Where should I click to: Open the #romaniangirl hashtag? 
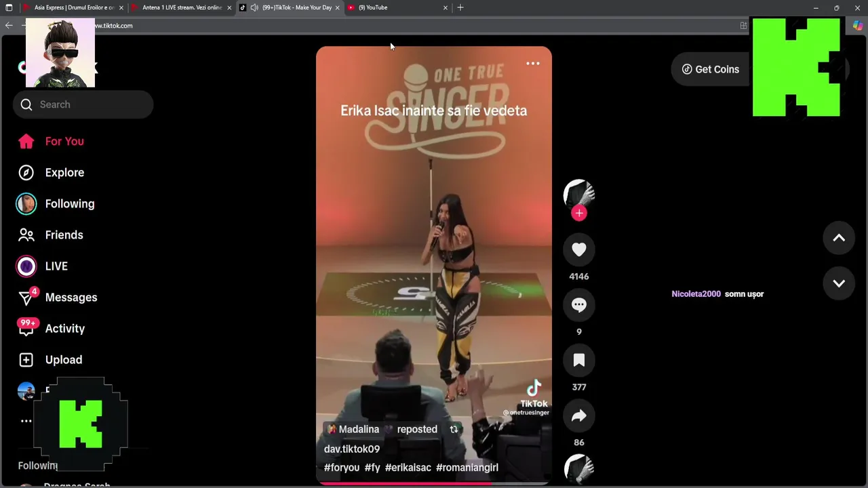[x=467, y=468]
